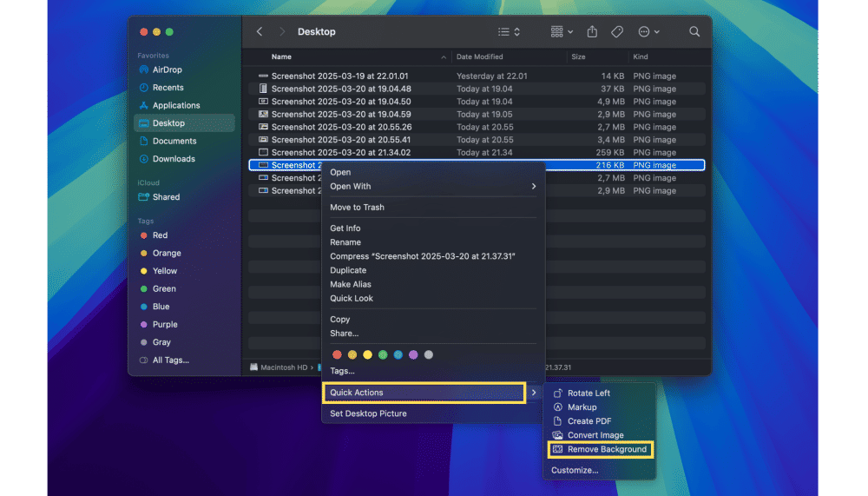Image resolution: width=868 pixels, height=496 pixels.
Task: Open the Group By grid dropdown
Action: coord(562,31)
